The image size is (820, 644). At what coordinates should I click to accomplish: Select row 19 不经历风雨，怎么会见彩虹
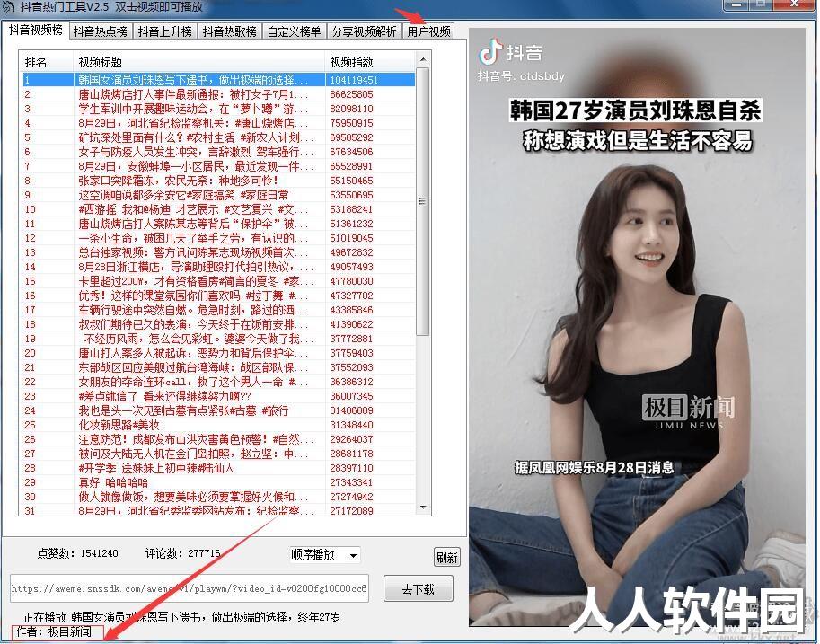218,339
